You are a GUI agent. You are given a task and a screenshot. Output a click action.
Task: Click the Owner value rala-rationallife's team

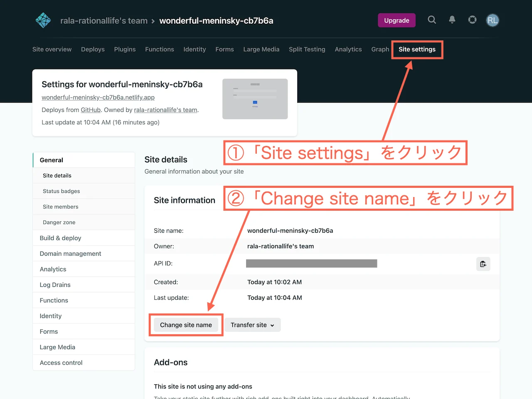[x=281, y=246]
